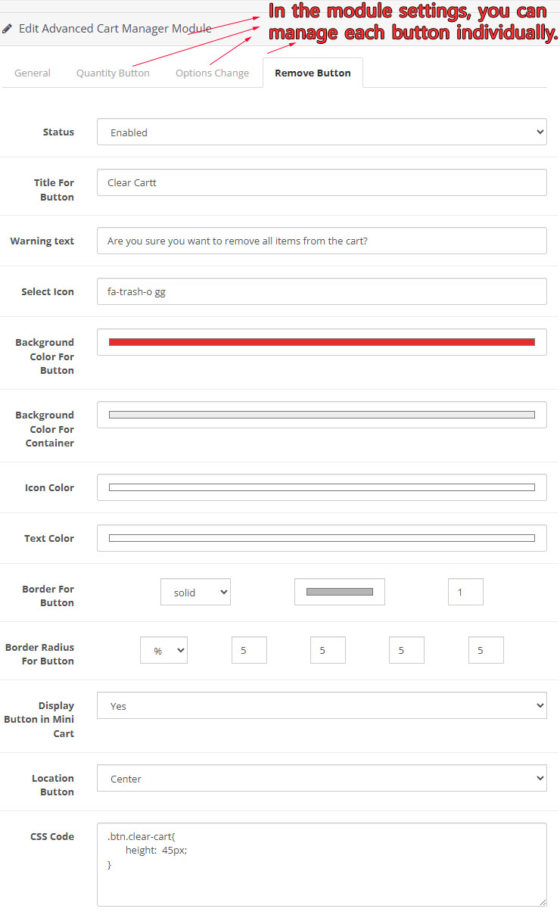
Task: Select the Remove Button tab
Action: [313, 73]
